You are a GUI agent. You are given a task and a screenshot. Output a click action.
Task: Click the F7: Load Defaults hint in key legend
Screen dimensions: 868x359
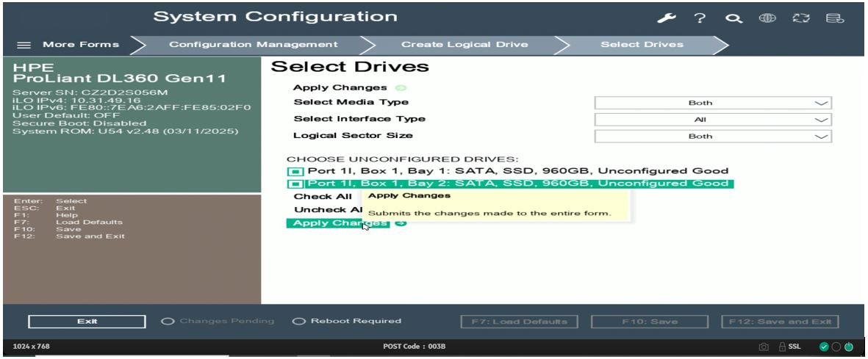[x=68, y=222]
